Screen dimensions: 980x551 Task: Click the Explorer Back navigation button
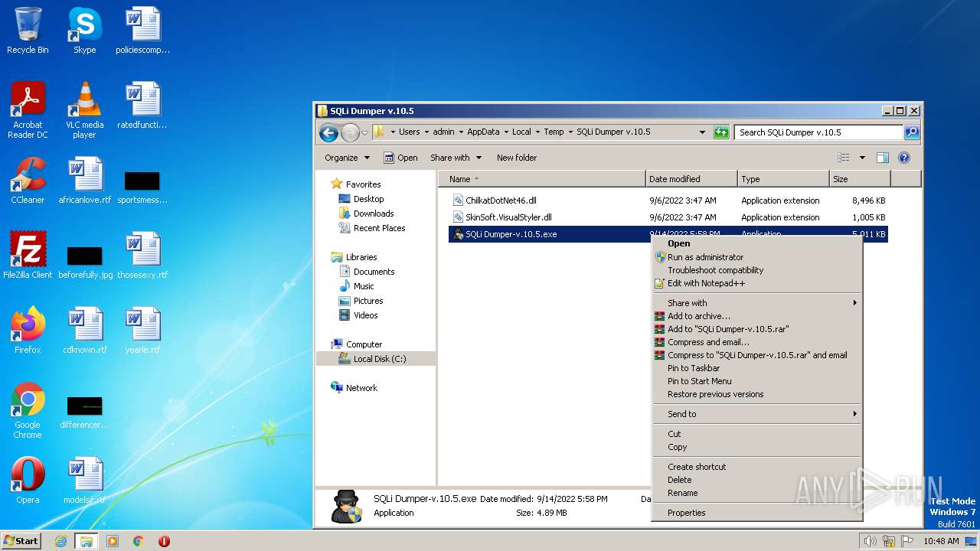point(329,132)
